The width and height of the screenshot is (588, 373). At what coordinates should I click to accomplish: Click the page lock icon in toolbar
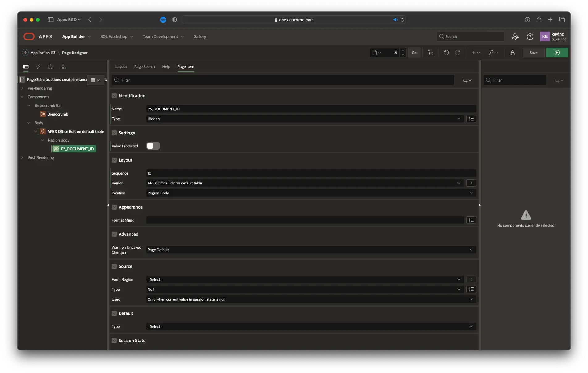coord(430,53)
